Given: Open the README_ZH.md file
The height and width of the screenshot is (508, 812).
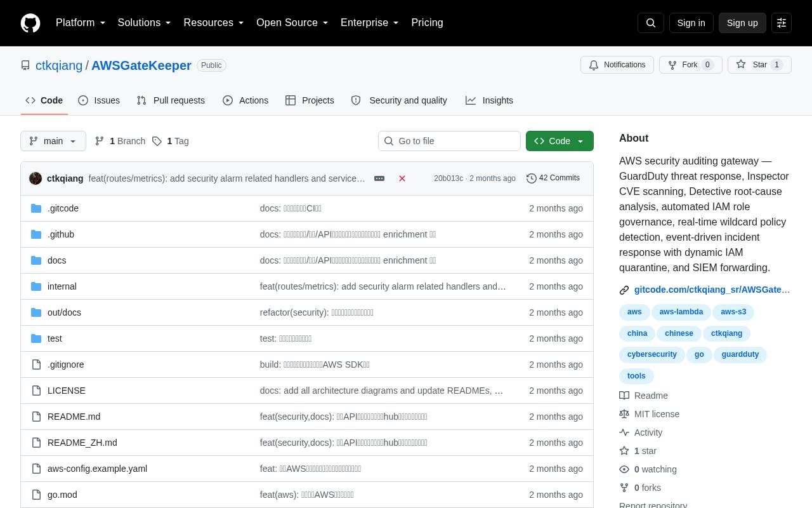Looking at the screenshot, I should click(x=82, y=443).
